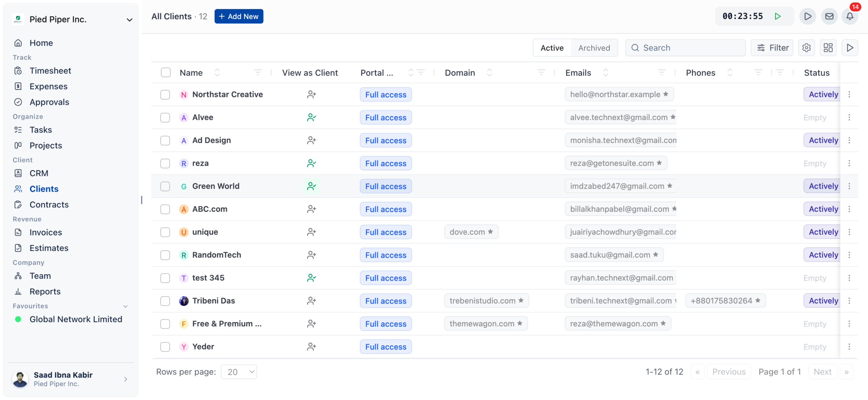View as client for Yeder
868x400 pixels.
311,346
